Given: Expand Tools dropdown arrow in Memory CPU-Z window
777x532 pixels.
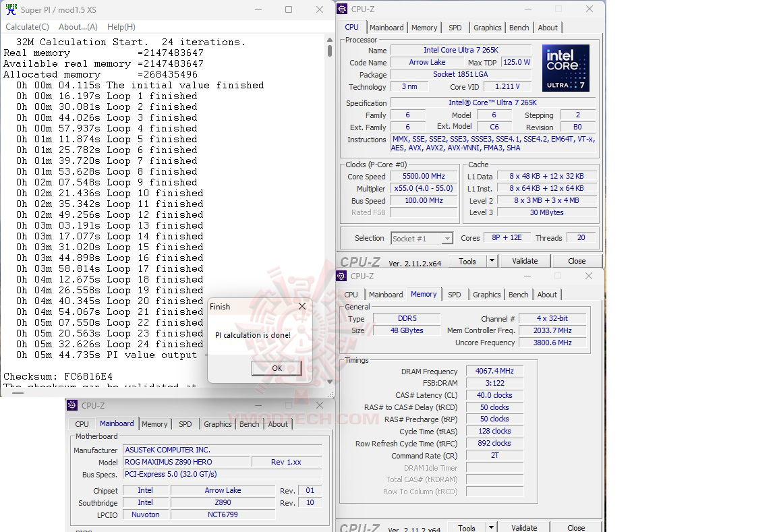Looking at the screenshot, I should pyautogui.click(x=491, y=527).
